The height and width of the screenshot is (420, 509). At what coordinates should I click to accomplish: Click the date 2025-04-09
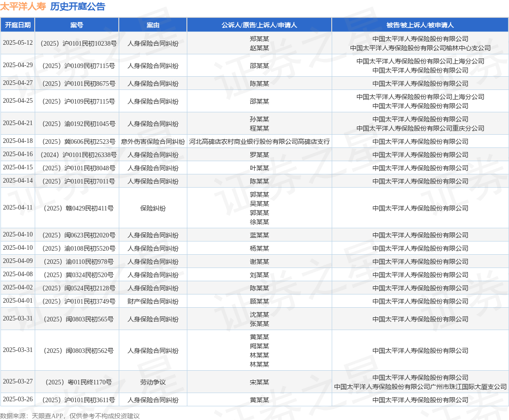[x=18, y=261]
